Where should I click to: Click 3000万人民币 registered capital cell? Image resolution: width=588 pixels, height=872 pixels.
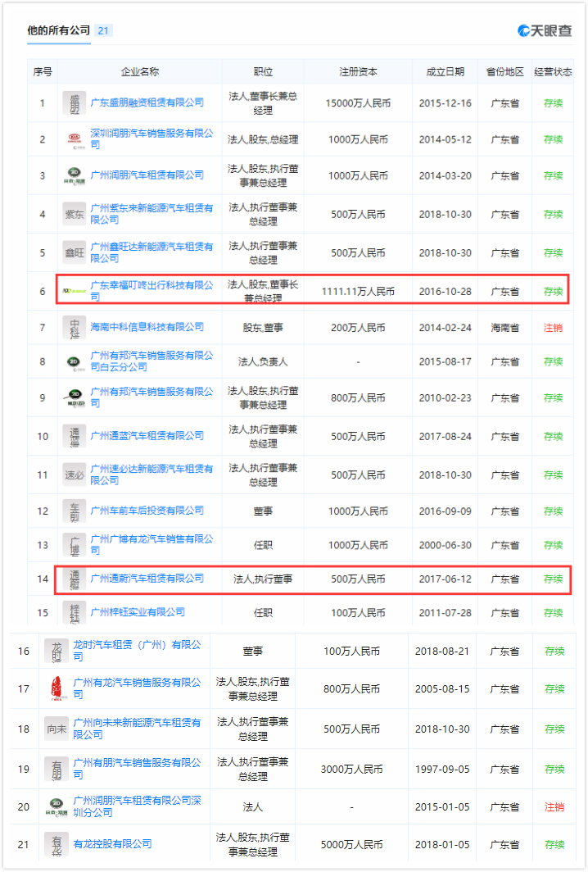(352, 769)
